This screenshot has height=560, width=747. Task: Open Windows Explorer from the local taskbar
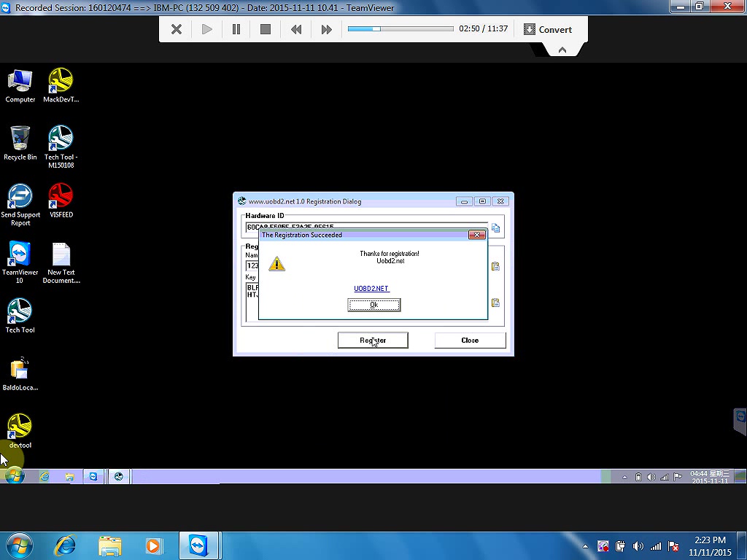tap(109, 546)
